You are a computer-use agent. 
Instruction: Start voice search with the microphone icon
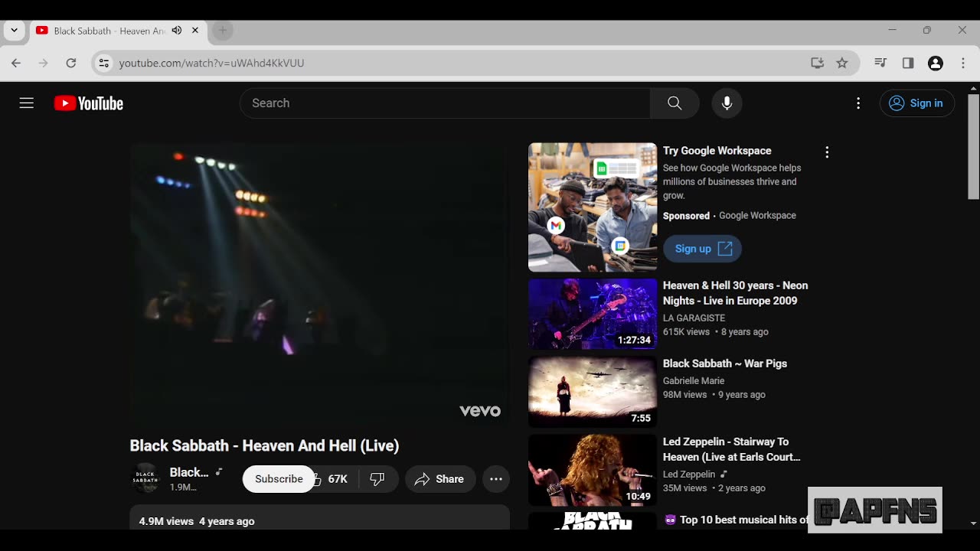pyautogui.click(x=727, y=103)
